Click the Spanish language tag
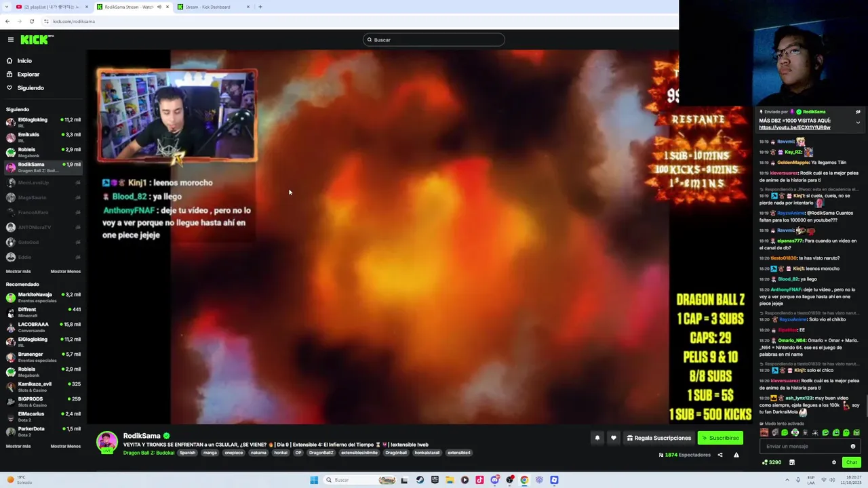Image resolution: width=868 pixels, height=488 pixels. [187, 453]
